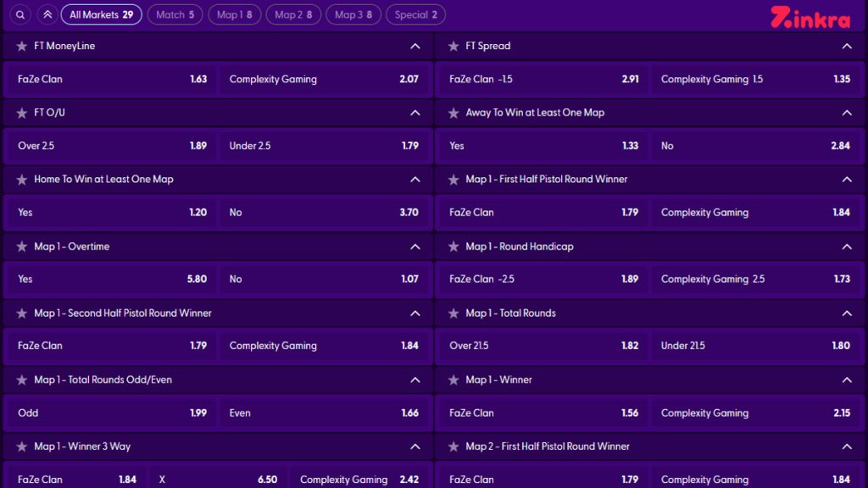
Task: Collapse Map 1 - Winner 3 Way section
Action: 415,446
